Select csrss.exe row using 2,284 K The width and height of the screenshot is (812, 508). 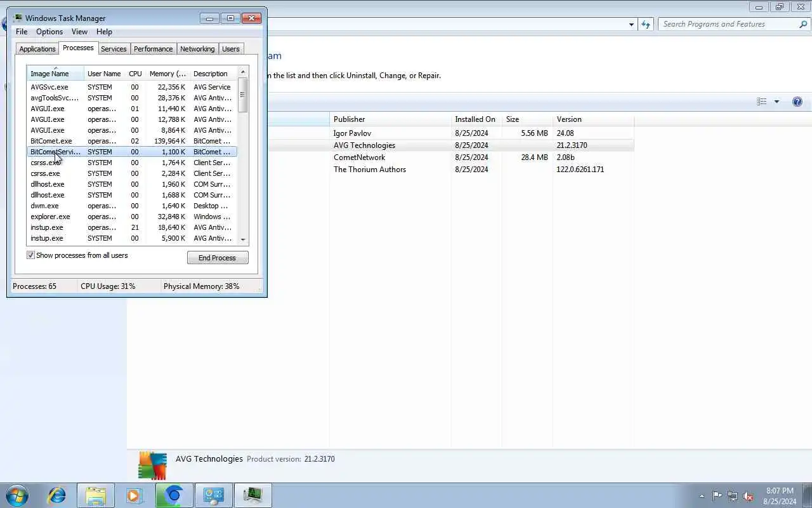(x=132, y=173)
